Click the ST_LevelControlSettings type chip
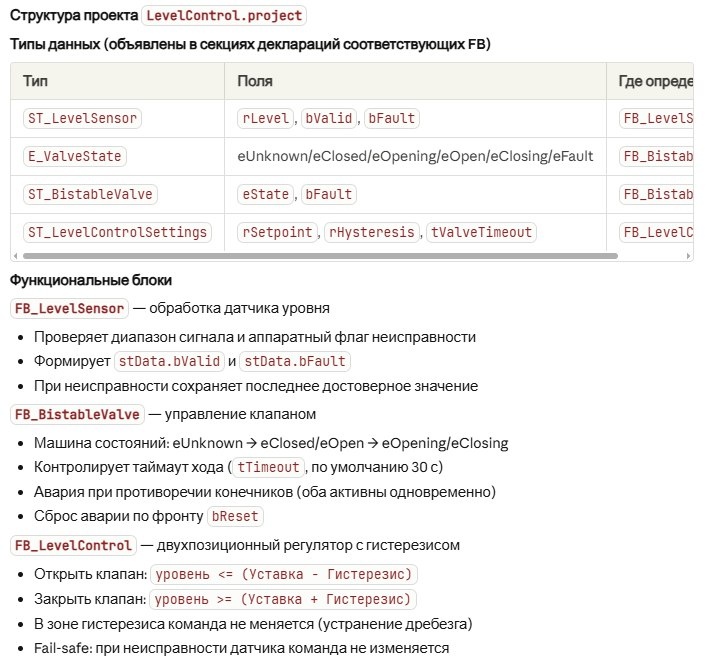Viewport: 714px width, 663px height. pos(117,232)
